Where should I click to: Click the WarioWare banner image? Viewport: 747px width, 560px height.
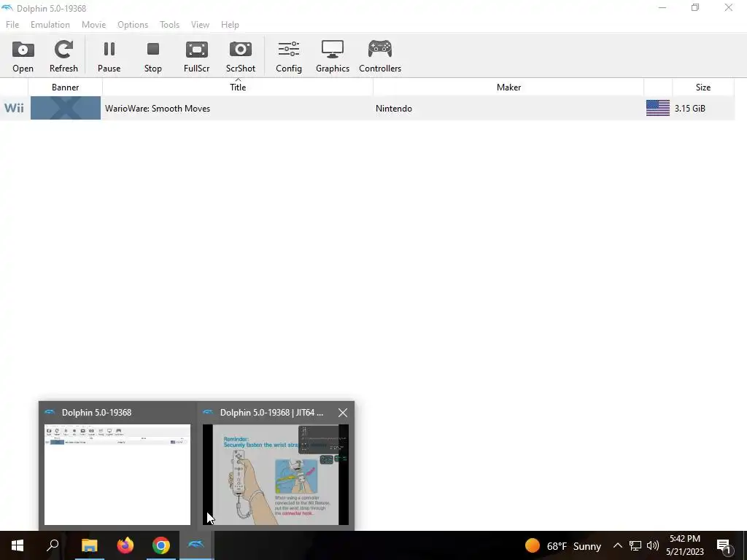click(x=66, y=108)
